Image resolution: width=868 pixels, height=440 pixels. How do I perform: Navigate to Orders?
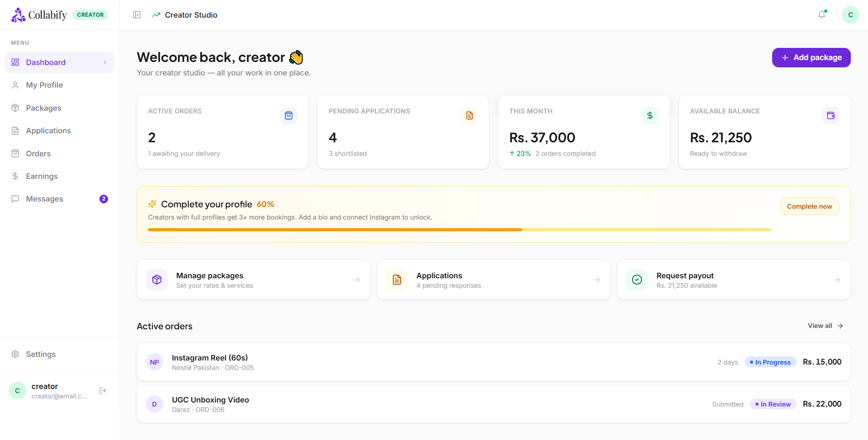(x=59, y=154)
